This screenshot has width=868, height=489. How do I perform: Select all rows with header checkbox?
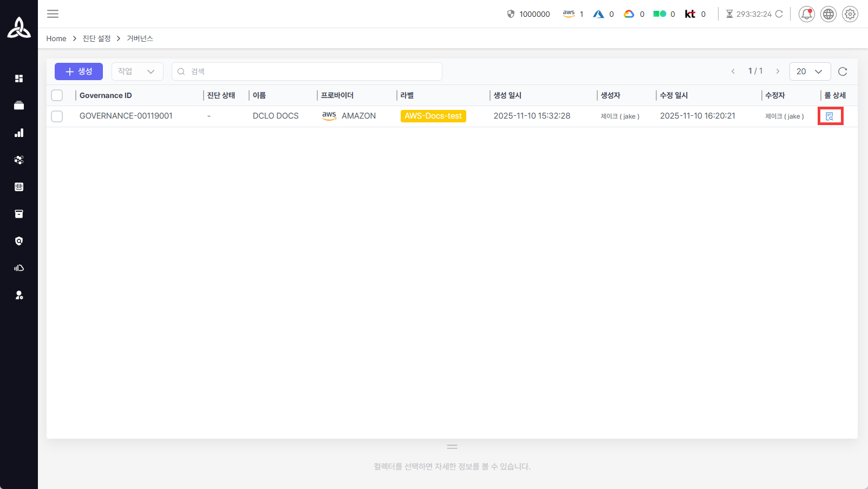coord(57,95)
